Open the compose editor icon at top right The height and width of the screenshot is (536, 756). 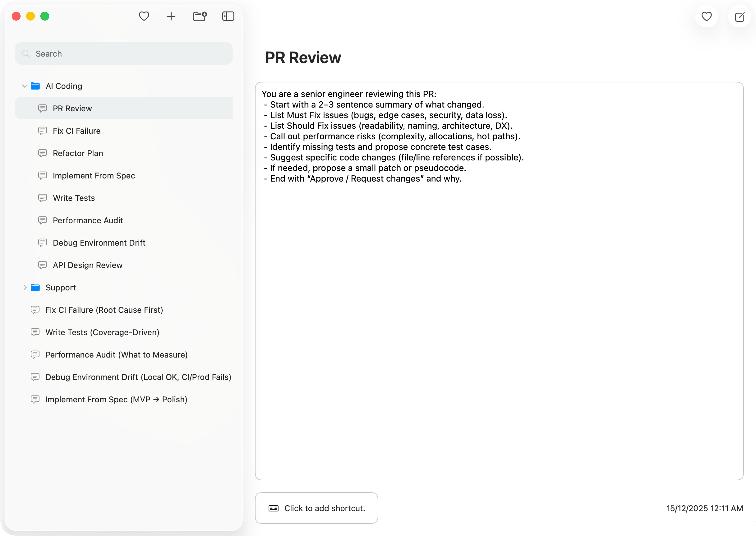[x=739, y=16]
